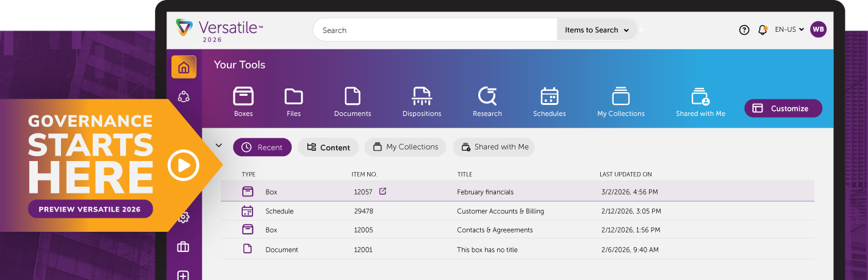
Task: Open the Files tool icon
Action: [293, 96]
